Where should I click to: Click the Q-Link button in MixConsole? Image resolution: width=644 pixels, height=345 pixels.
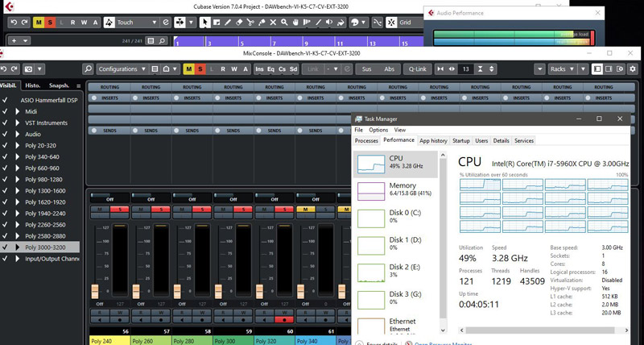[417, 69]
